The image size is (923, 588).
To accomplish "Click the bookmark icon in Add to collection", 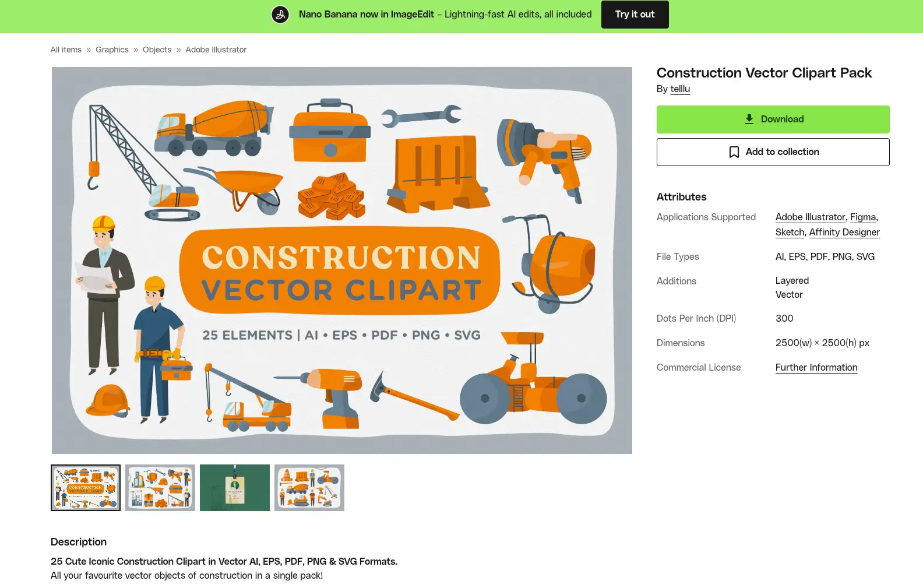I will (x=734, y=152).
